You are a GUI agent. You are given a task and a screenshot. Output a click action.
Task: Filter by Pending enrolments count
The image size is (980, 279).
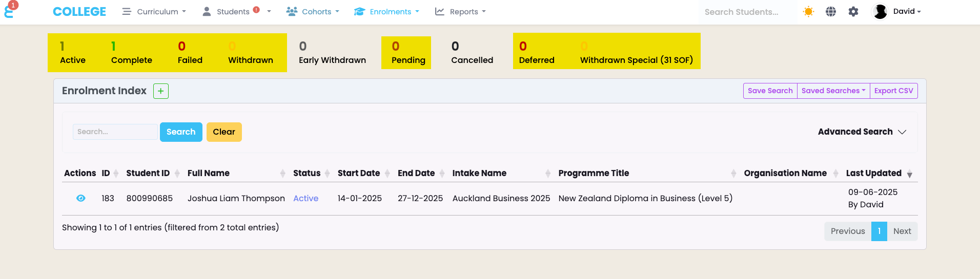pos(408,53)
